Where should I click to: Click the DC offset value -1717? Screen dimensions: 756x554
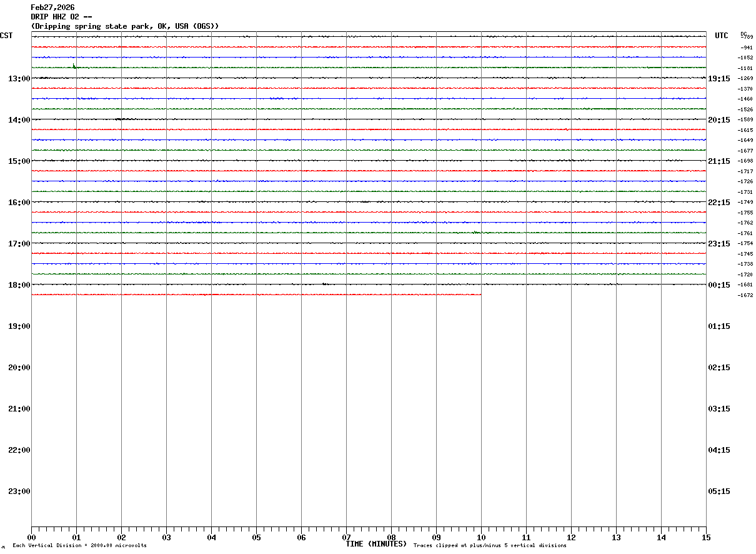point(745,171)
